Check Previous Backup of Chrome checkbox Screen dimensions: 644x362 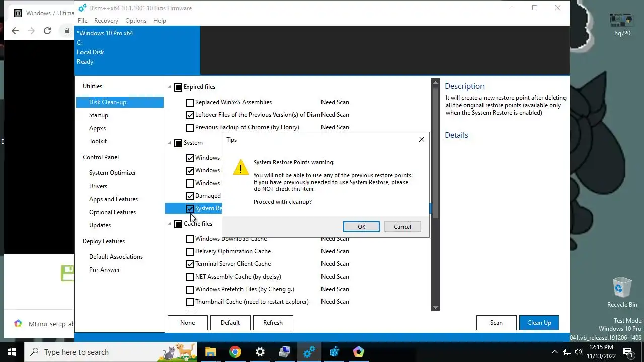[190, 127]
